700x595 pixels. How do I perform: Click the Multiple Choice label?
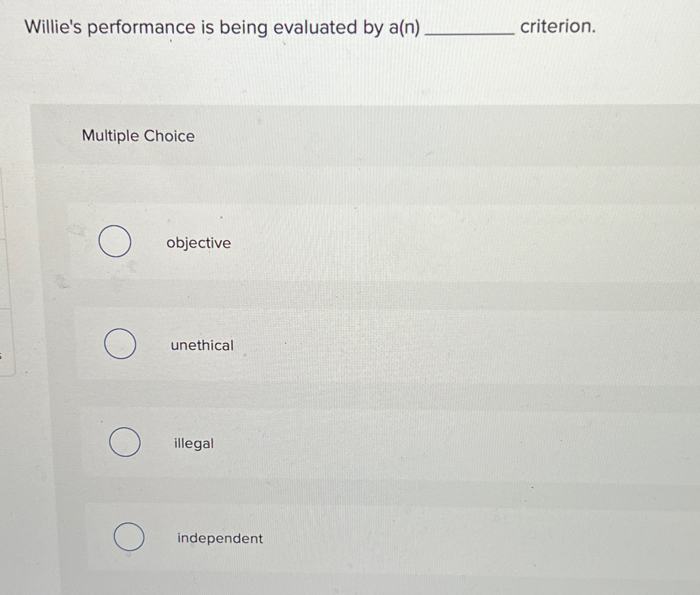[138, 136]
